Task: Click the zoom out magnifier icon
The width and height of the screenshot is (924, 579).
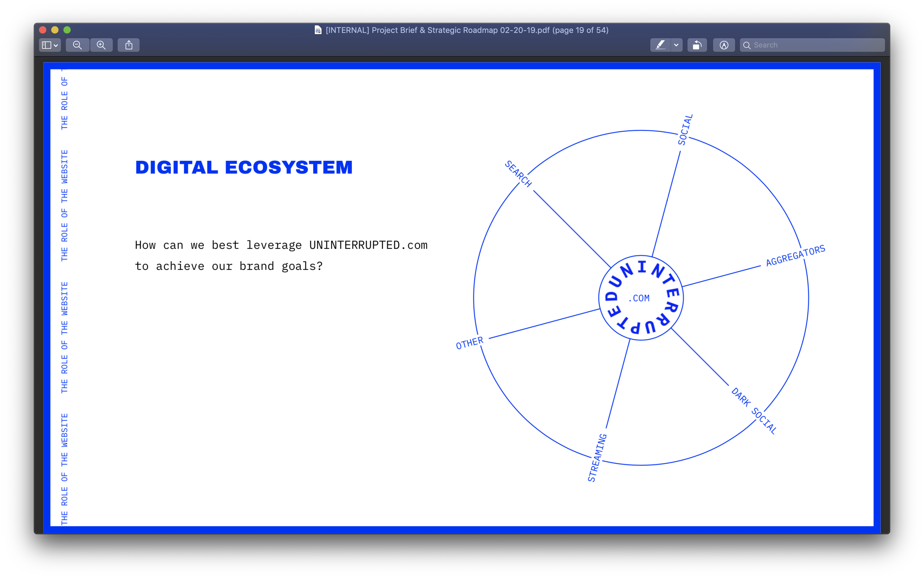Action: click(77, 45)
